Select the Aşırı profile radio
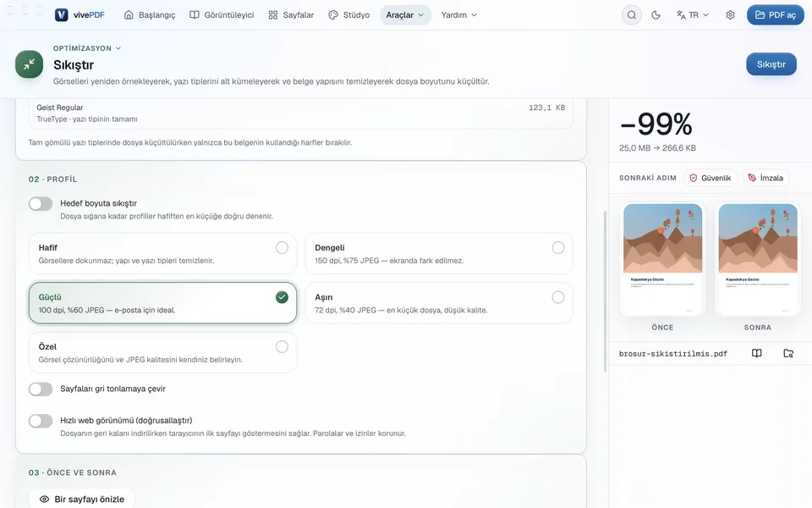This screenshot has height=508, width=812. [557, 297]
